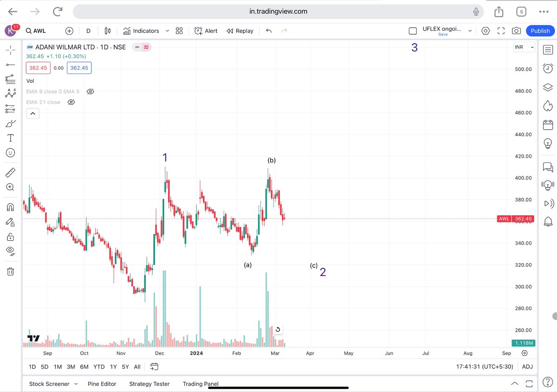
Task: Collapse the bottom panel chevron
Action: [x=514, y=384]
